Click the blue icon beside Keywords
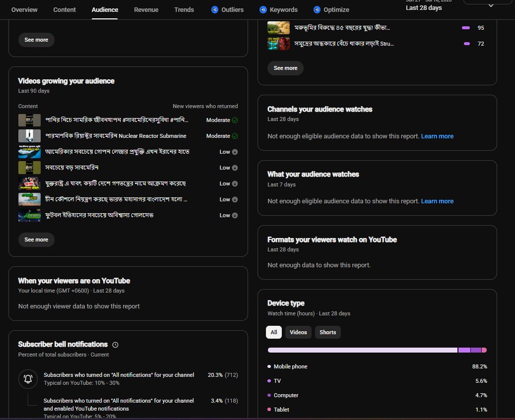The height and width of the screenshot is (420, 515). pos(263,10)
